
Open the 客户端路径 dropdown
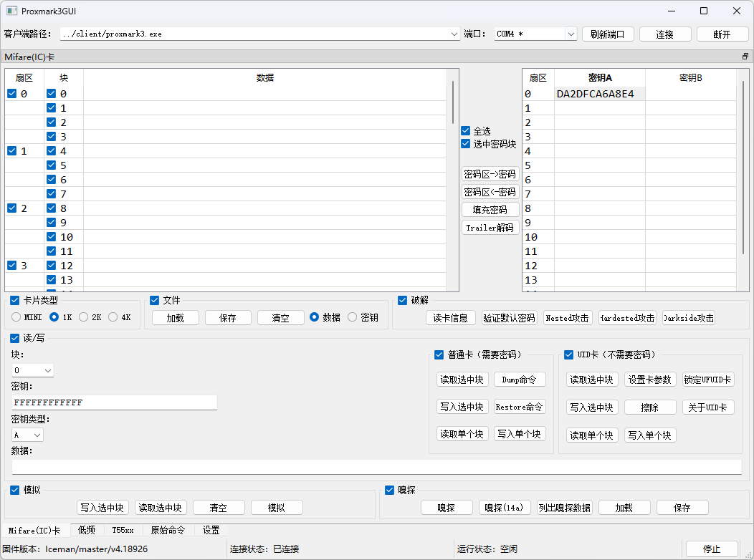[454, 34]
